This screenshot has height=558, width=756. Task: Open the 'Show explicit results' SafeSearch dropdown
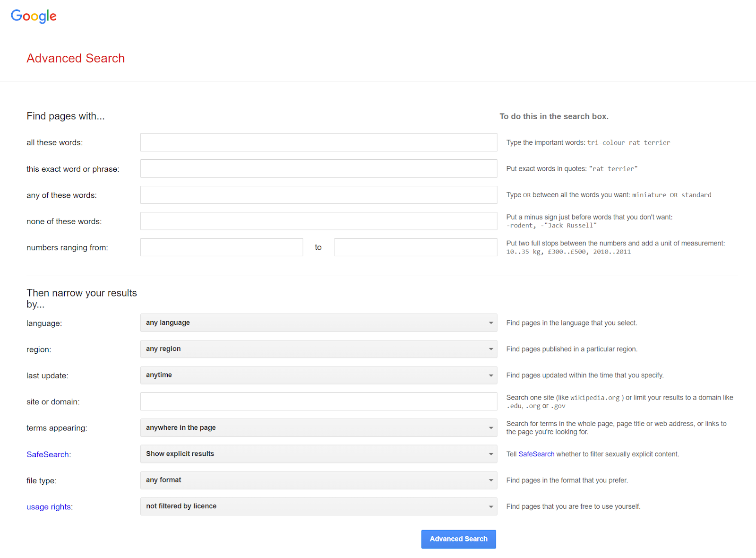[x=318, y=453]
